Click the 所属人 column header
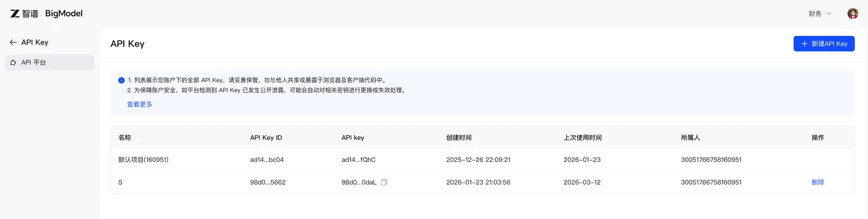The width and height of the screenshot is (868, 219). pos(691,138)
